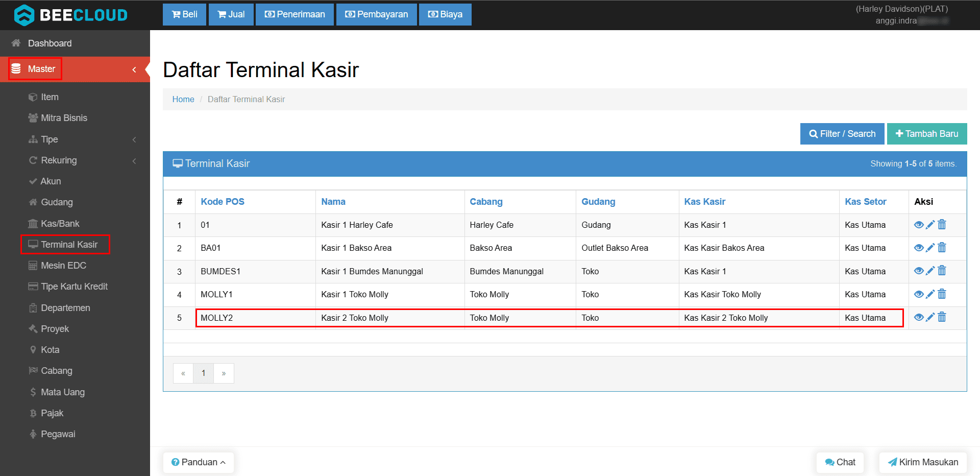The image size is (980, 476).
Task: Open Mesin EDC from the sidebar
Action: pos(63,266)
